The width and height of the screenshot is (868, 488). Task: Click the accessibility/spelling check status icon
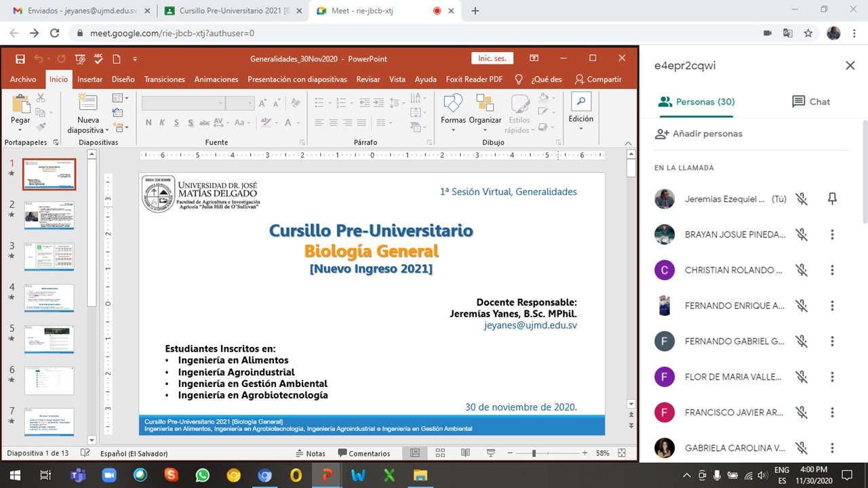85,453
